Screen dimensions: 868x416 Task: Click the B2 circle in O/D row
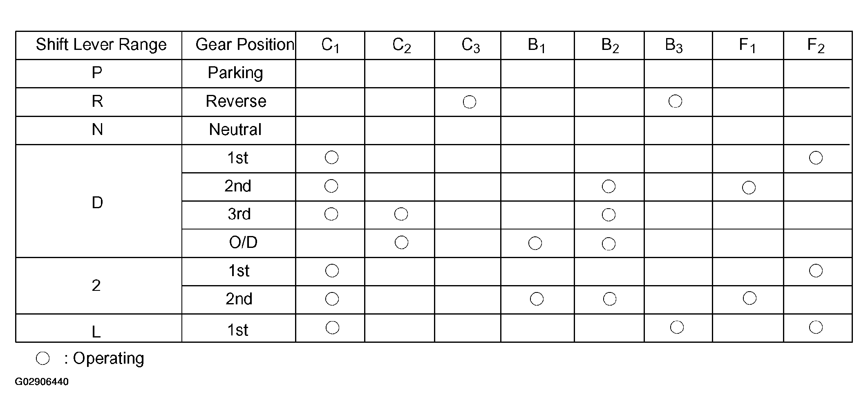pyautogui.click(x=608, y=244)
